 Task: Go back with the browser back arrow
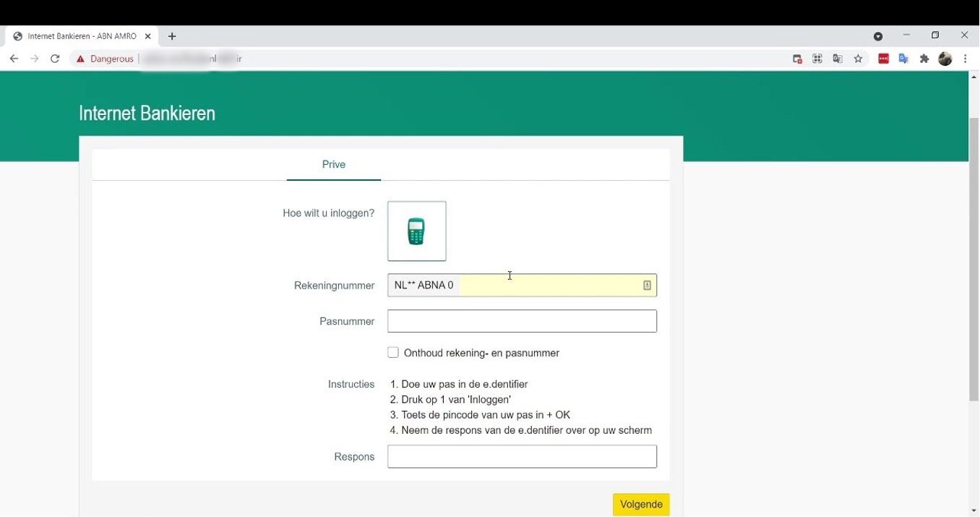[x=14, y=59]
